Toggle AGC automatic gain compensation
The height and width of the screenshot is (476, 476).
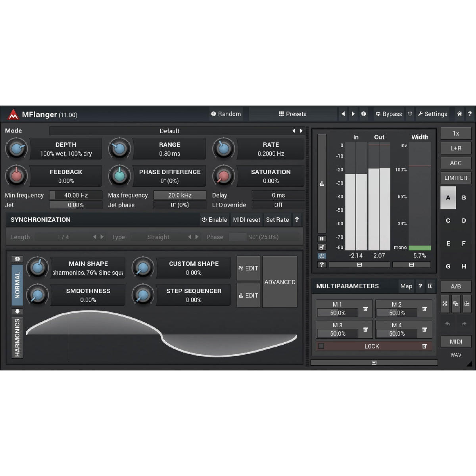click(456, 163)
